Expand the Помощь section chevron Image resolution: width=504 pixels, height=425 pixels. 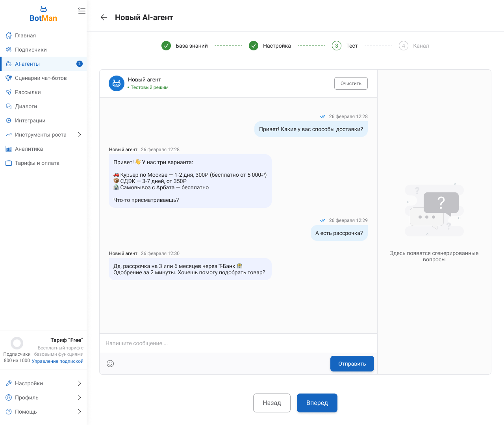point(79,412)
